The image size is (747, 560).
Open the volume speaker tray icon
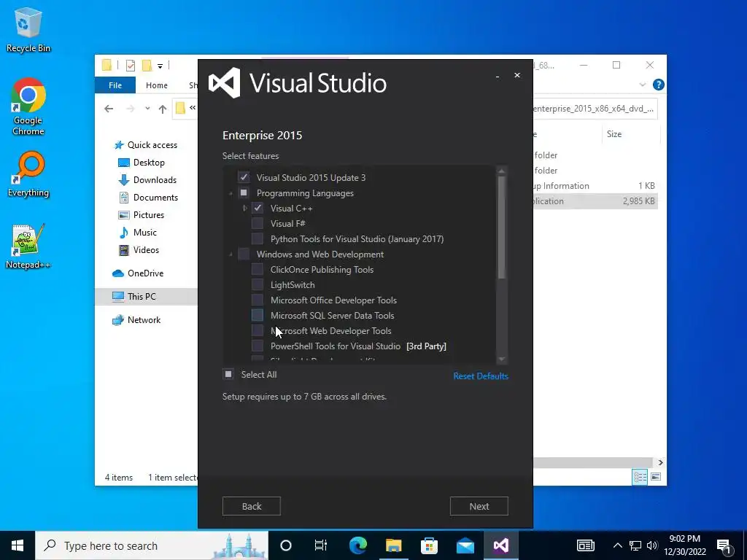tap(652, 545)
